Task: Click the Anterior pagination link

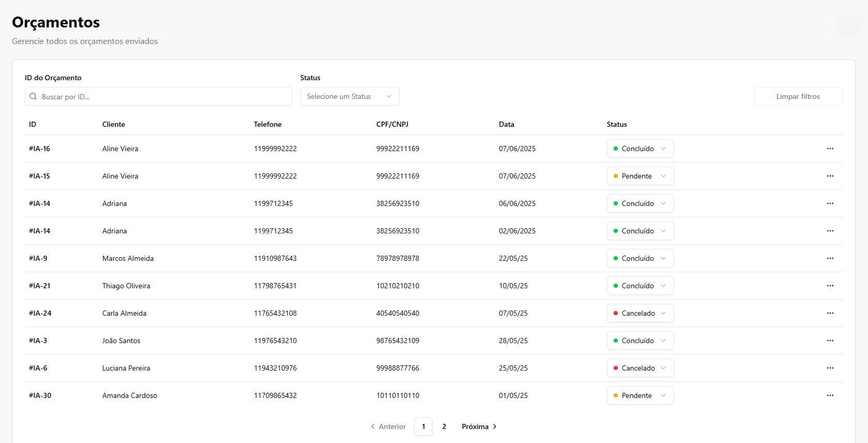Action: click(388, 426)
